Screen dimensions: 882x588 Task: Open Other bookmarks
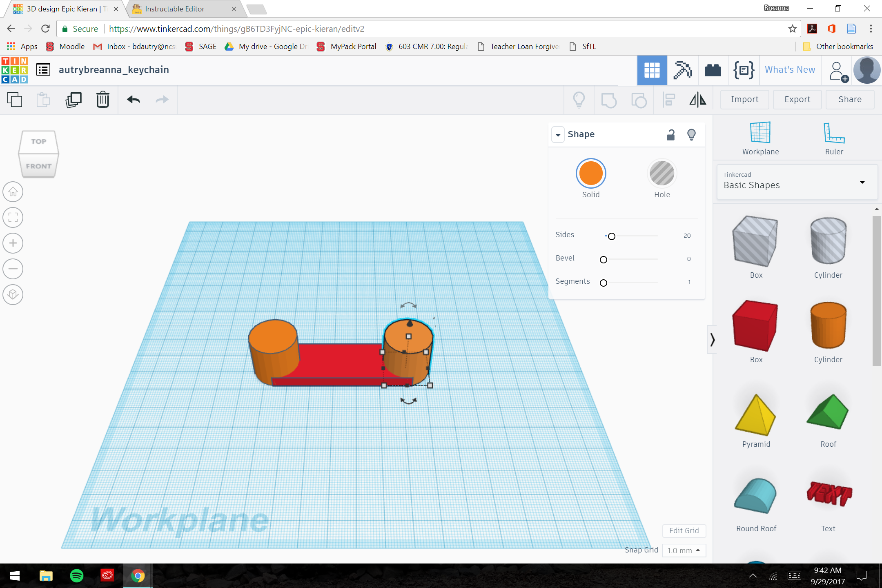(x=837, y=46)
